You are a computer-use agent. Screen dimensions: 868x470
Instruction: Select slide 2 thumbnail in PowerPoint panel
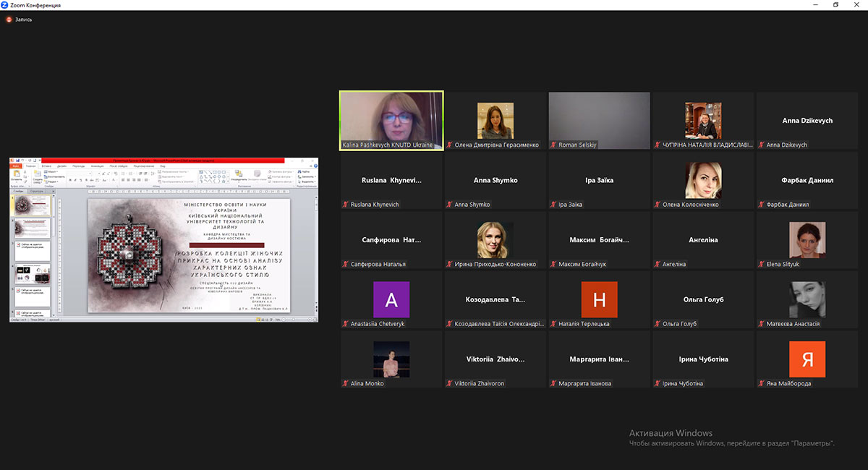tap(34, 229)
